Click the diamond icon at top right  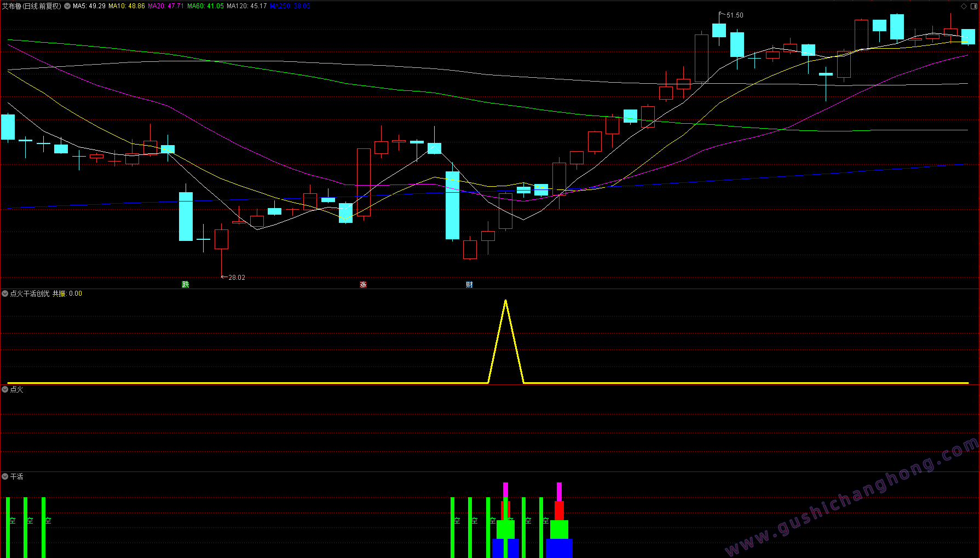[964, 6]
